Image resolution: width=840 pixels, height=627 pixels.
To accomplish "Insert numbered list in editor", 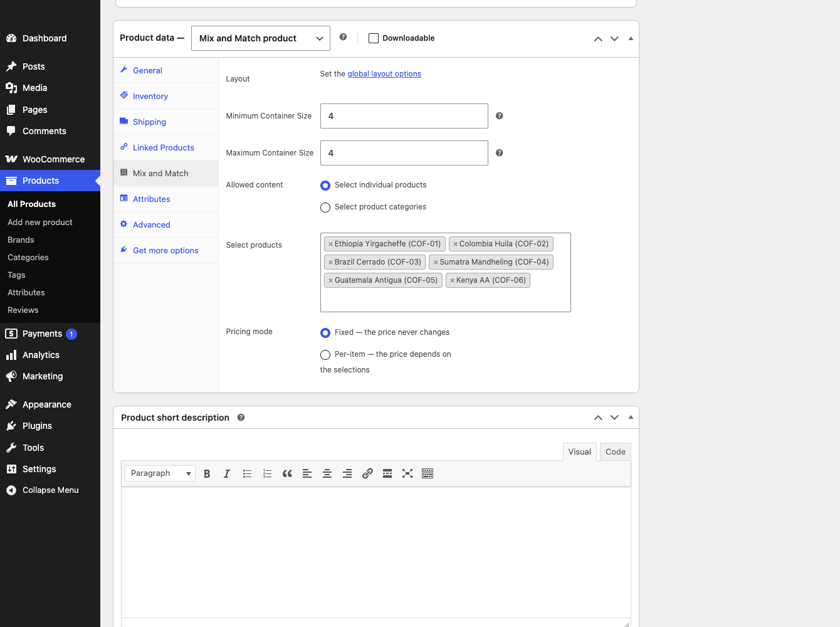I will [267, 473].
